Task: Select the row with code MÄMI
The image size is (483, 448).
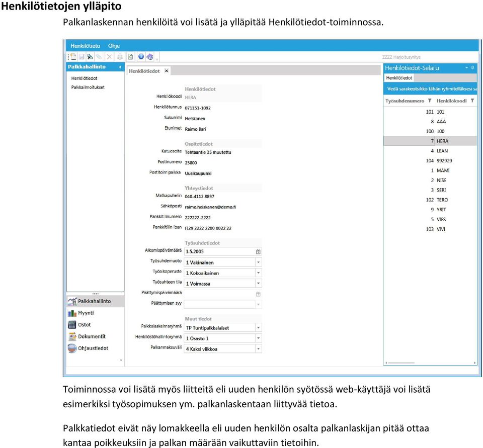Action: [x=430, y=170]
